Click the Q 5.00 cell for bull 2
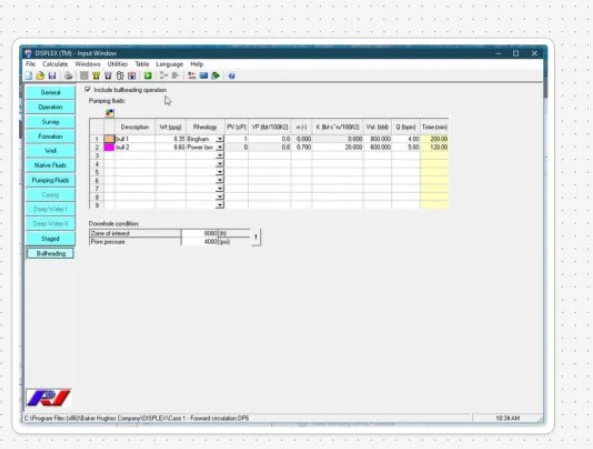 [x=406, y=147]
